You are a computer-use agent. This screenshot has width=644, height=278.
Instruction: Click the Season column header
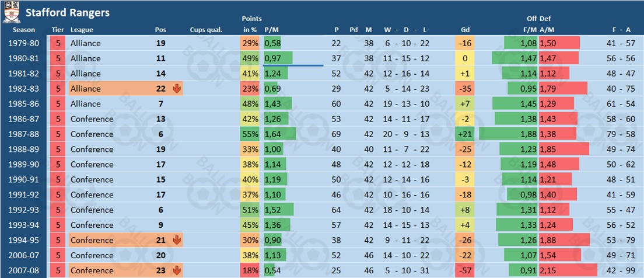click(24, 30)
